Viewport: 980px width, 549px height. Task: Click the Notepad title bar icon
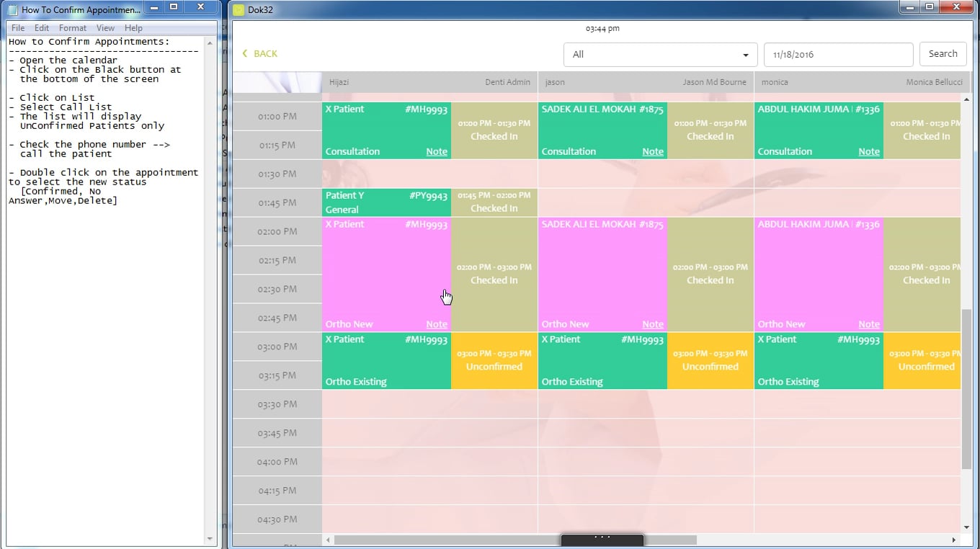(12, 10)
